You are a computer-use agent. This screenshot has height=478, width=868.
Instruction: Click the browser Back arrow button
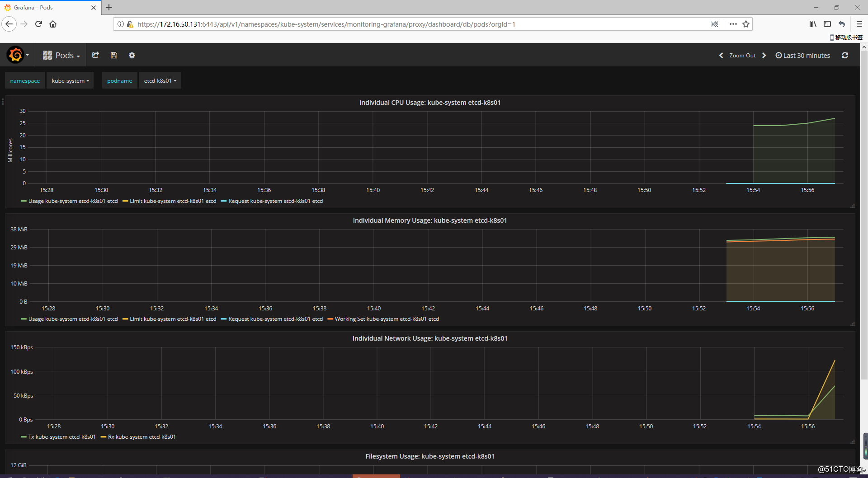pyautogui.click(x=9, y=24)
